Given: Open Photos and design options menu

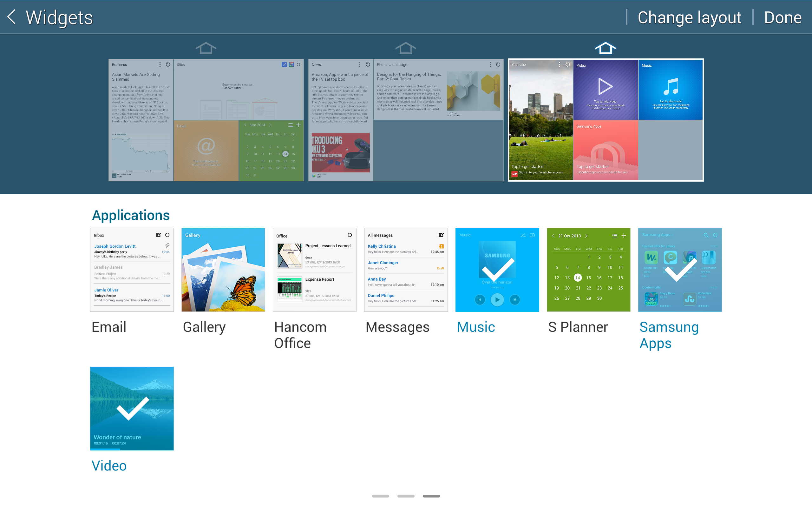Looking at the screenshot, I should pyautogui.click(x=490, y=64).
